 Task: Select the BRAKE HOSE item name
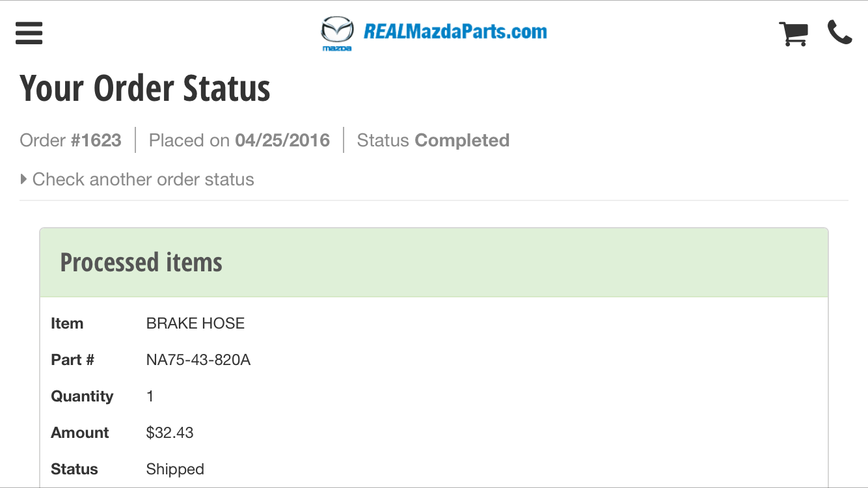click(x=195, y=323)
